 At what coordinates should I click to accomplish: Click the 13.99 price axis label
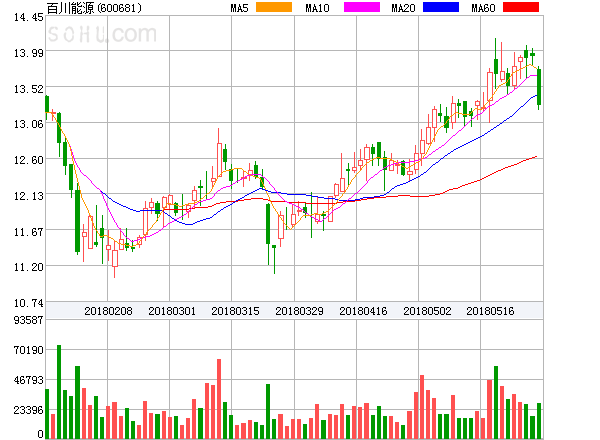pos(29,53)
